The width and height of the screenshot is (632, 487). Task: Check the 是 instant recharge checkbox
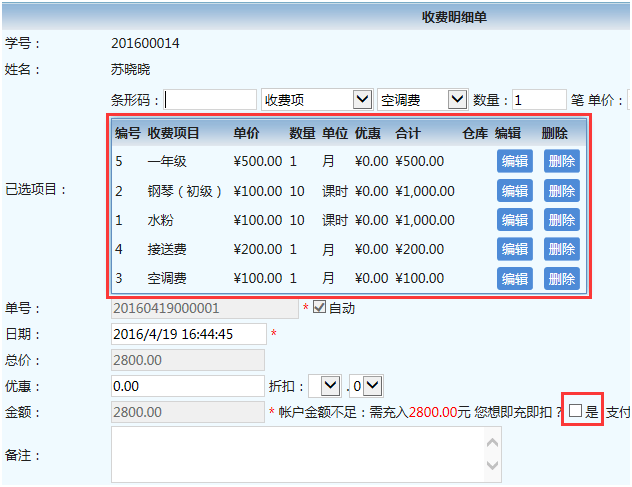click(575, 411)
